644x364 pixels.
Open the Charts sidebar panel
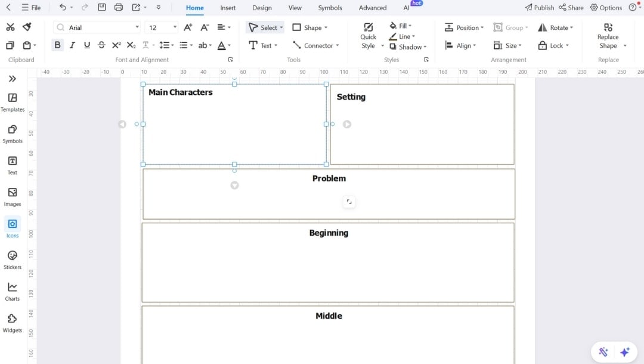pos(13,292)
